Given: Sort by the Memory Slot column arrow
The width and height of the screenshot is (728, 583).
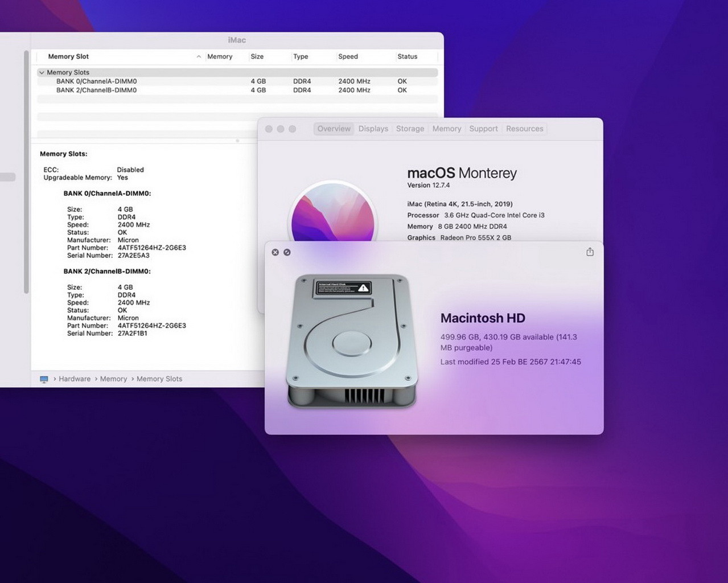Looking at the screenshot, I should pyautogui.click(x=199, y=56).
